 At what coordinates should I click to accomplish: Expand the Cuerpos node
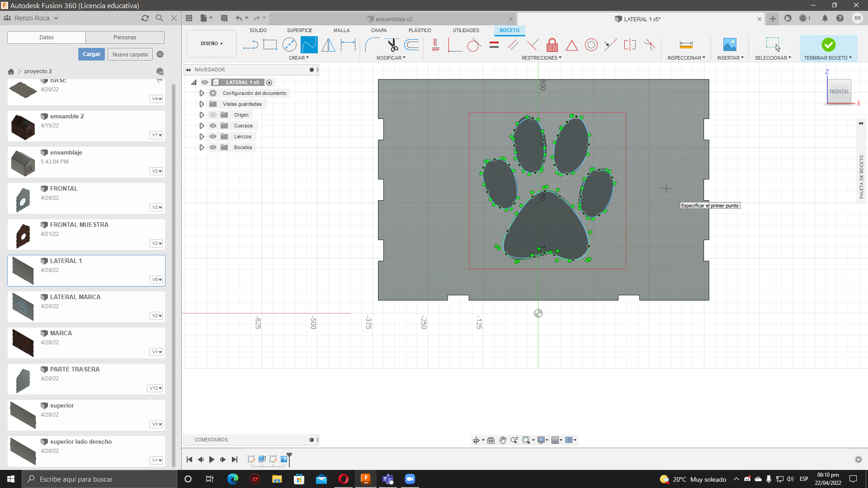tap(202, 126)
